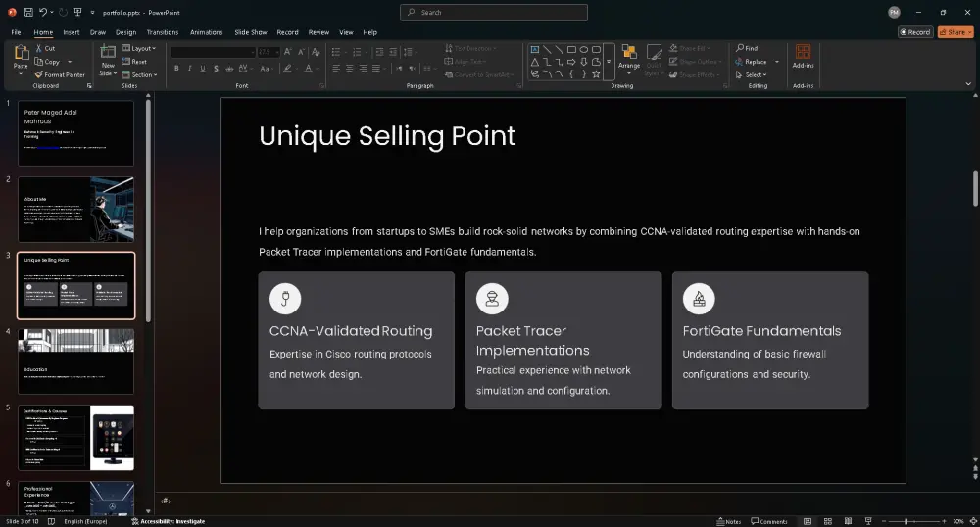Screen dimensions: 980x527
Task: Switch to Design tab
Action: point(125,32)
